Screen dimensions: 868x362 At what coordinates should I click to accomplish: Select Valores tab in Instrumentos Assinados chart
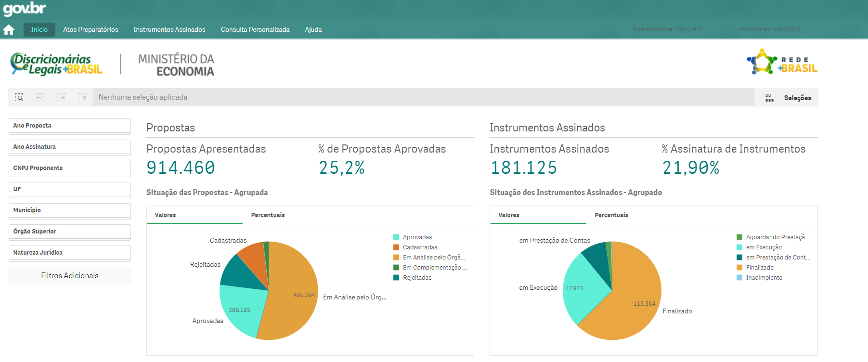coord(509,215)
